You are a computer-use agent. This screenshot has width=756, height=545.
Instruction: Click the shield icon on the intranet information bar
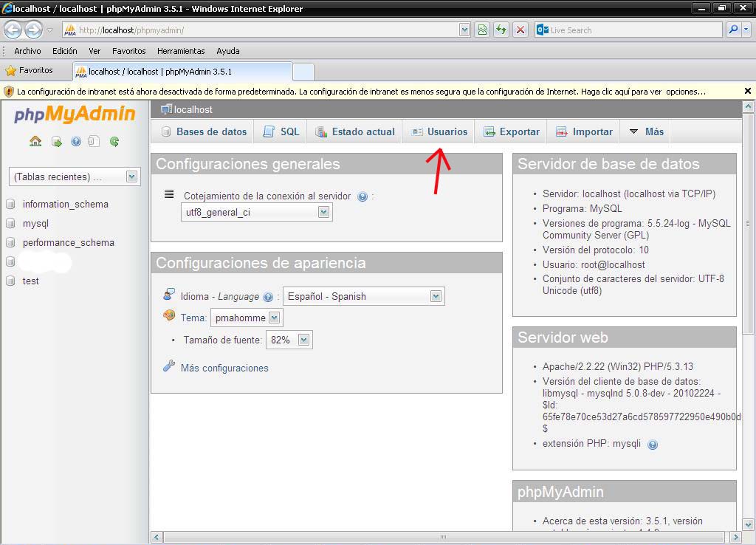pyautogui.click(x=9, y=91)
